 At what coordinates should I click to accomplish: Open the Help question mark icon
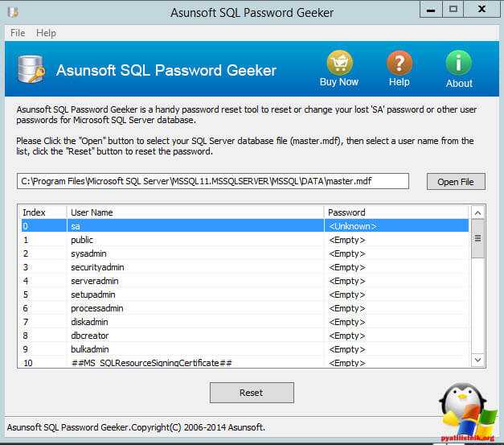point(400,63)
